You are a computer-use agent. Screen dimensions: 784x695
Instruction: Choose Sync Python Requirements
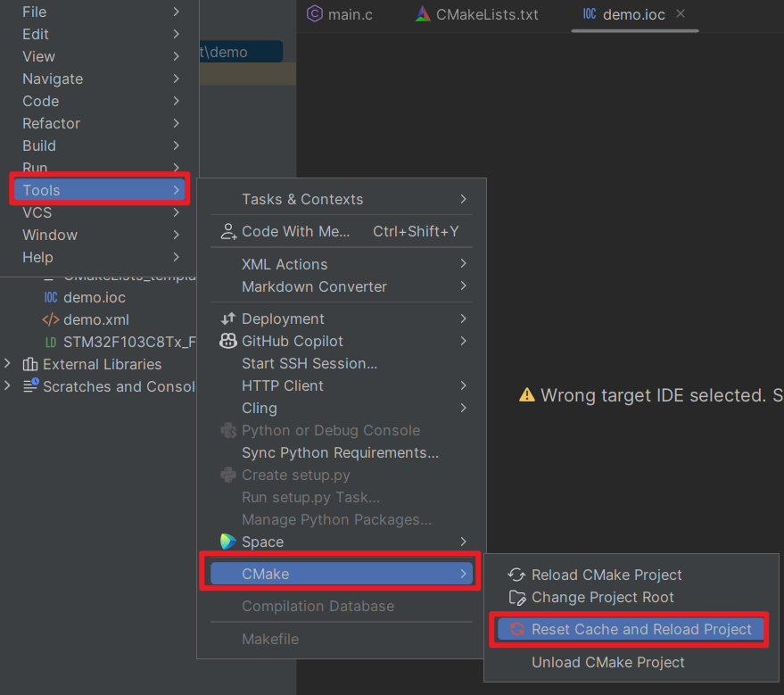pyautogui.click(x=342, y=452)
